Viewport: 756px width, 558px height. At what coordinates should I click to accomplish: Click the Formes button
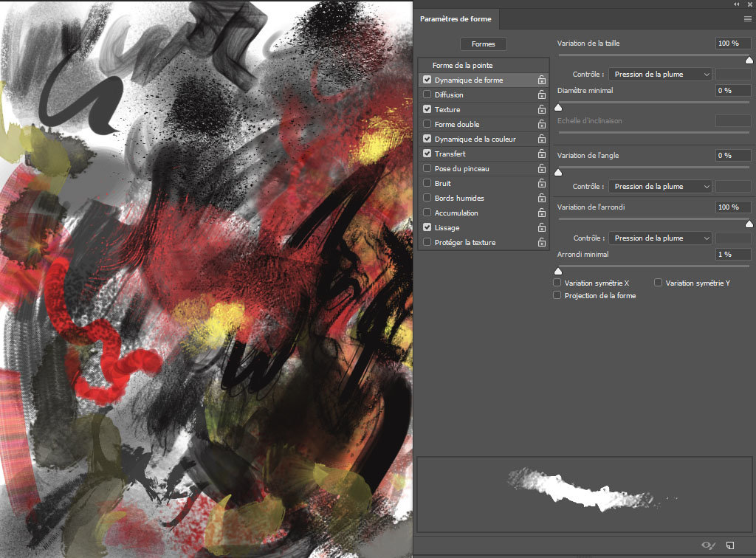(484, 44)
